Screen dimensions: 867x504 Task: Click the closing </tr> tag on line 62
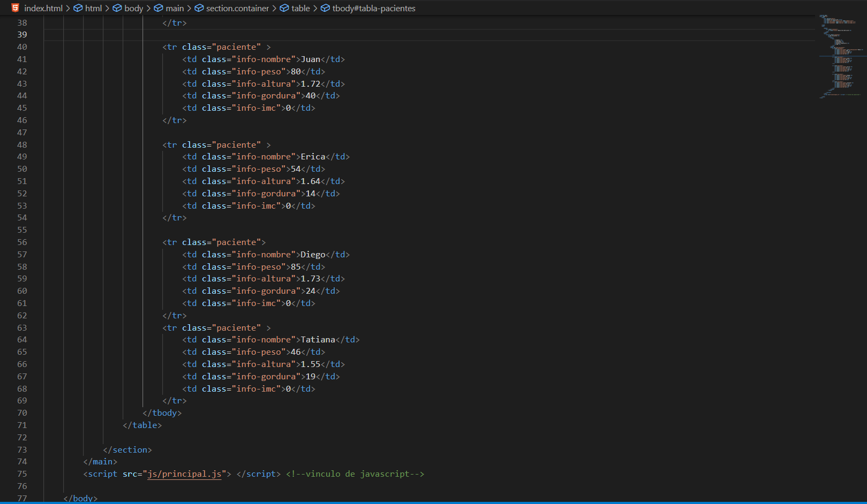[x=175, y=316]
